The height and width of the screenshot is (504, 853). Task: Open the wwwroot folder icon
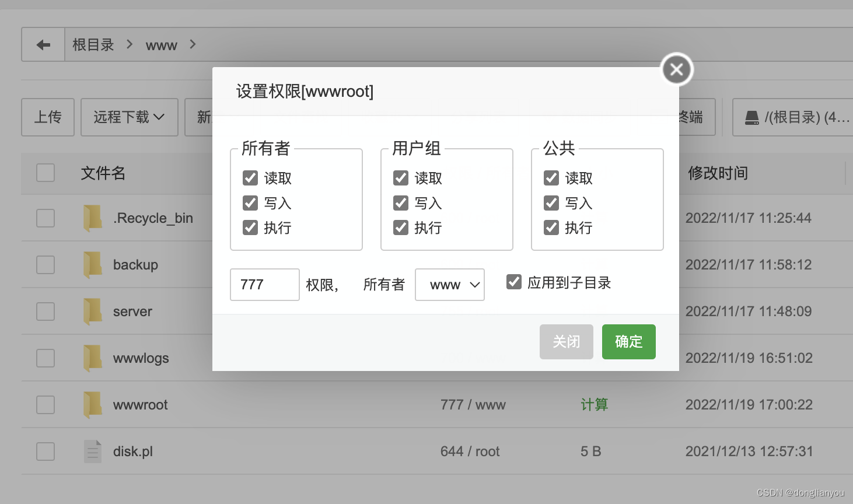(x=93, y=405)
